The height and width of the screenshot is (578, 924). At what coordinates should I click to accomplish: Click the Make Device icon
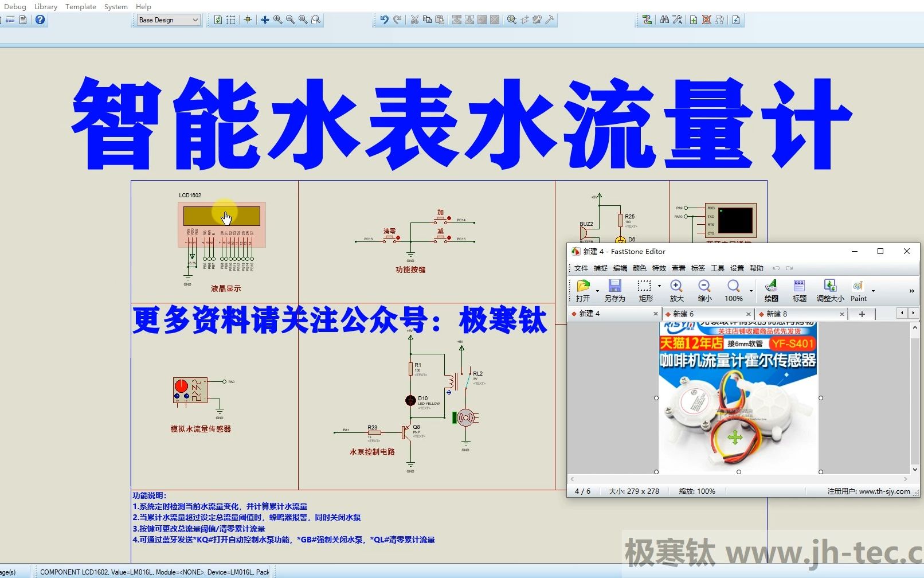tap(524, 19)
